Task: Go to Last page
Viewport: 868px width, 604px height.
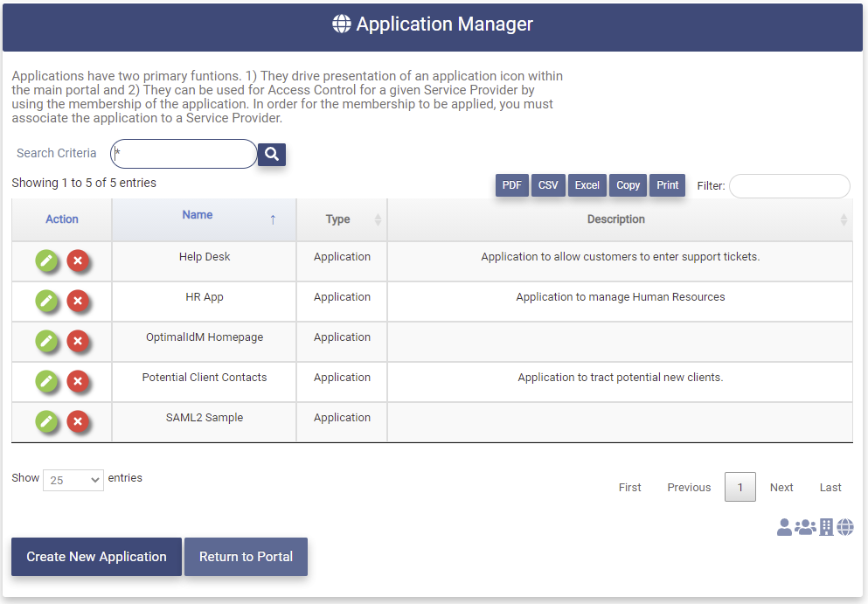Action: click(830, 487)
